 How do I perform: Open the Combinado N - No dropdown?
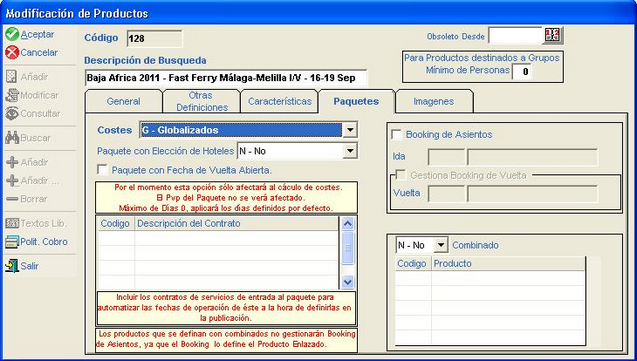[x=440, y=245]
